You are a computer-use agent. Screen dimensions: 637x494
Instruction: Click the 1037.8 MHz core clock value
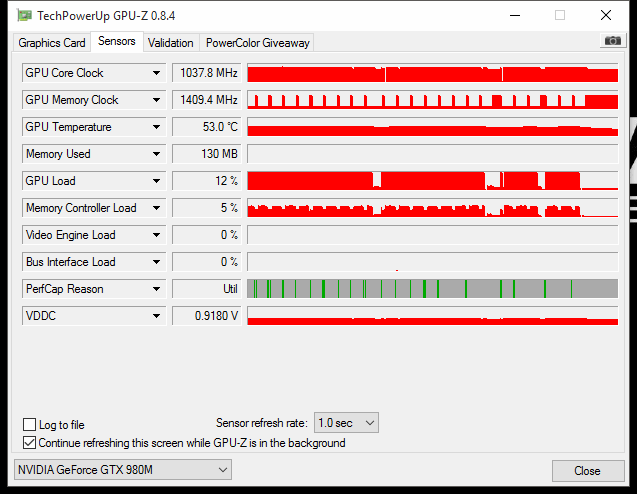[207, 73]
